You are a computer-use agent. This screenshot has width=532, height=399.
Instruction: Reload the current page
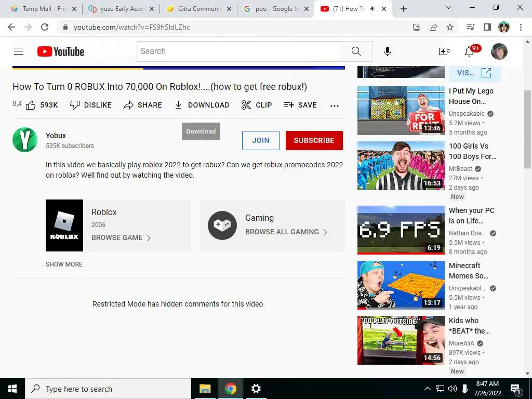(45, 27)
